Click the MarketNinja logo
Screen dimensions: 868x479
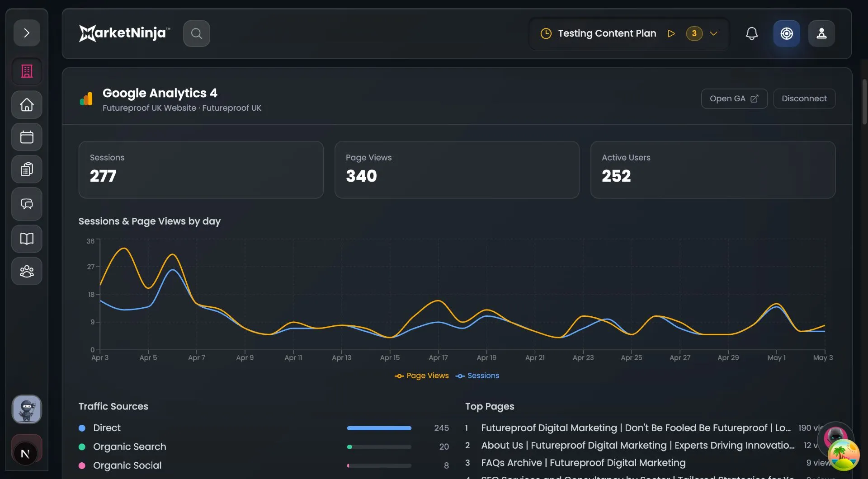(x=125, y=33)
